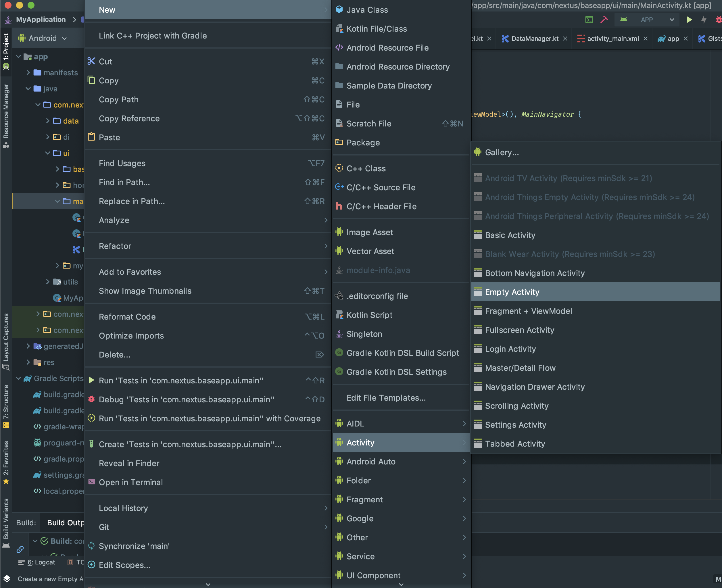Image resolution: width=722 pixels, height=588 pixels.
Task: Open the Android project view dropdown
Action: [43, 38]
